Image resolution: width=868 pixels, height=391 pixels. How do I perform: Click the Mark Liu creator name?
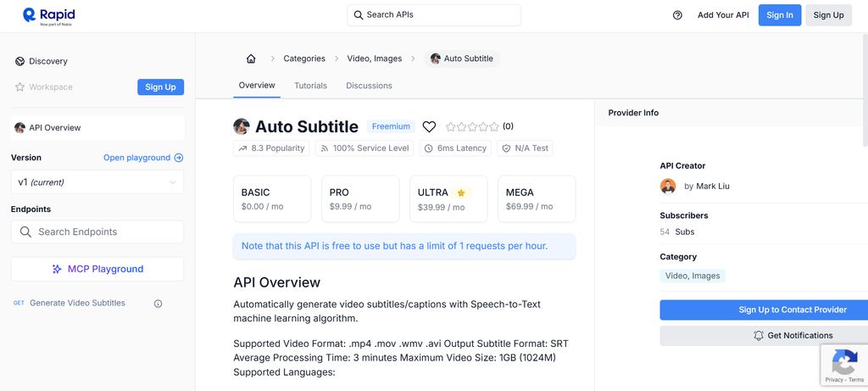(713, 187)
